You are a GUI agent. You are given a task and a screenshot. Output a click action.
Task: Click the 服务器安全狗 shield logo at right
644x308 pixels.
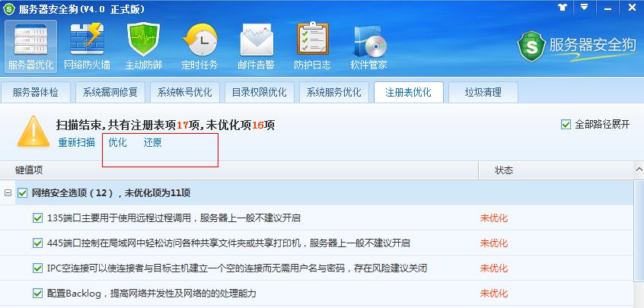point(531,46)
